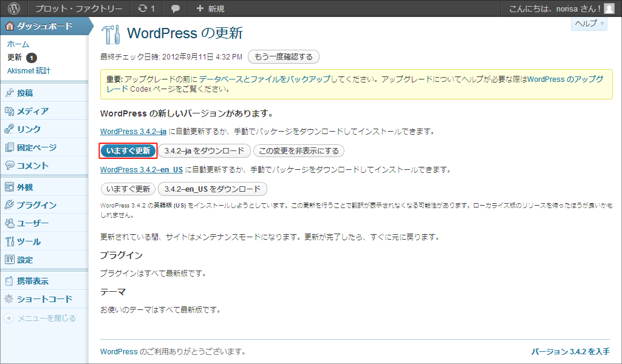Click 3.4.2–en_US をダウンロード button
622x364 pixels.
[213, 189]
